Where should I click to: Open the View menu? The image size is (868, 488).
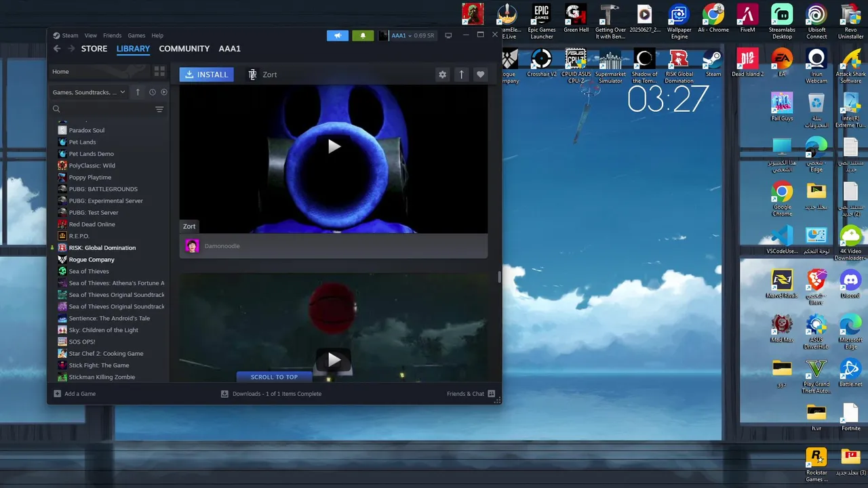click(91, 35)
